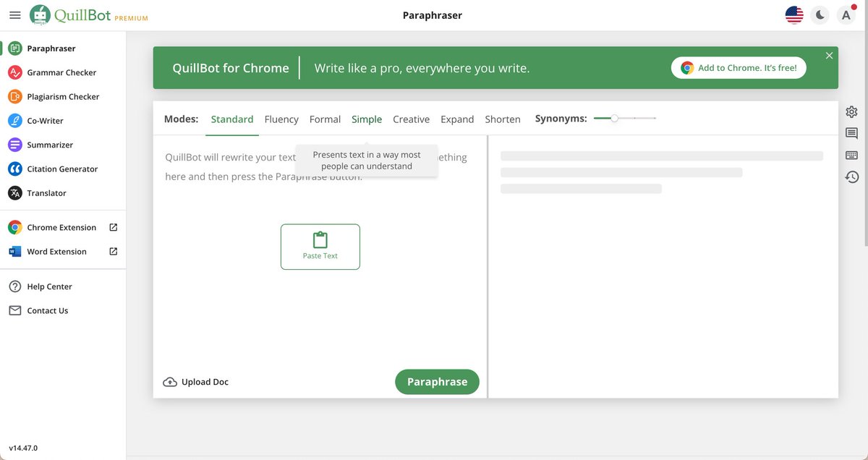Switch to Fluency mode
868x460 pixels.
tap(281, 119)
